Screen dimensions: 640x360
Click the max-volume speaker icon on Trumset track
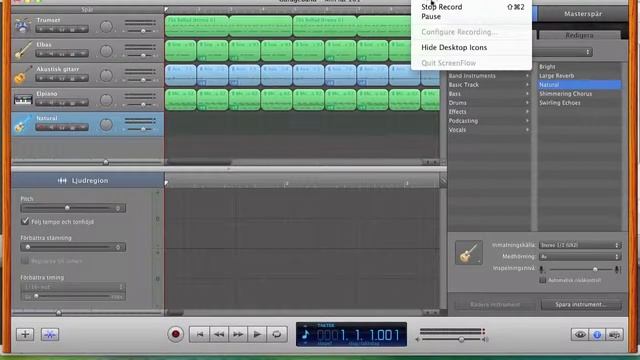155,31
